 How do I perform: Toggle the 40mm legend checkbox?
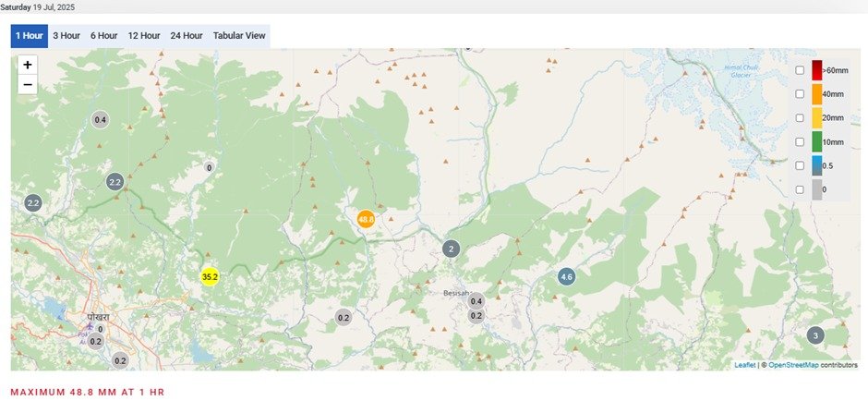(800, 94)
